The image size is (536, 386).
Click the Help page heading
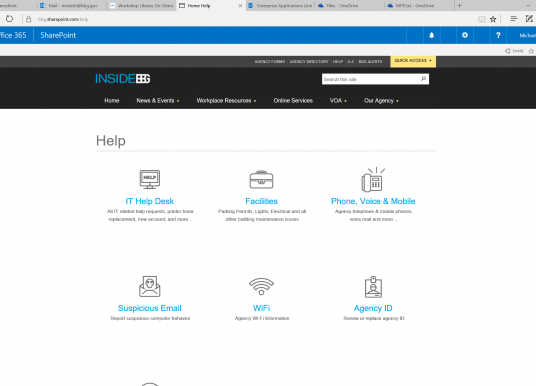coord(111,141)
